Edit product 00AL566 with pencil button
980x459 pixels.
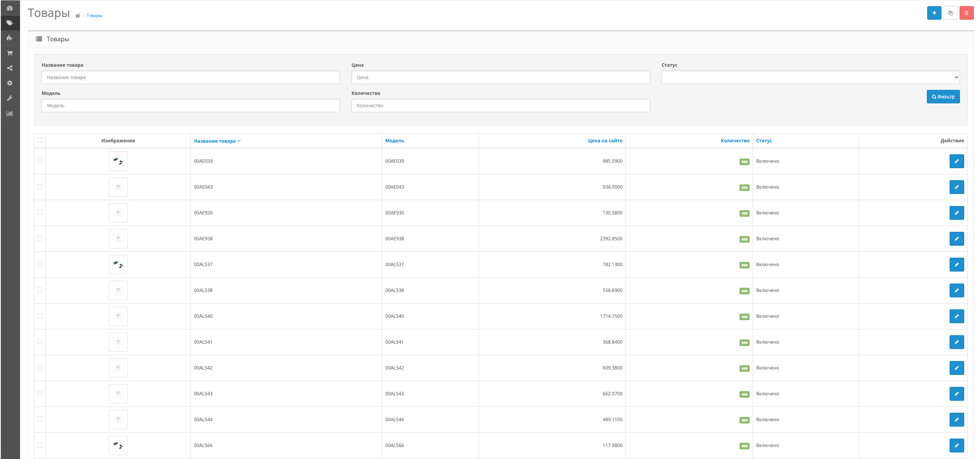click(x=956, y=445)
